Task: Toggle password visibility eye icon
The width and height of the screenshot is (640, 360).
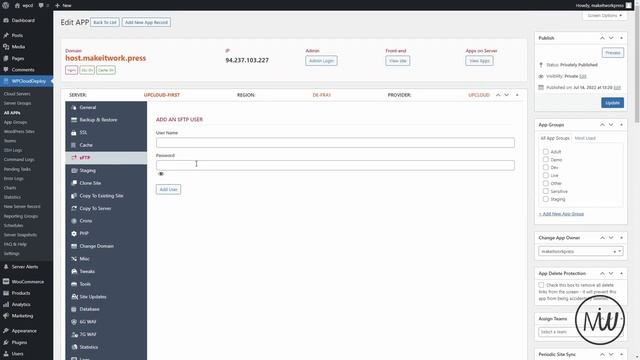Action: [x=161, y=174]
